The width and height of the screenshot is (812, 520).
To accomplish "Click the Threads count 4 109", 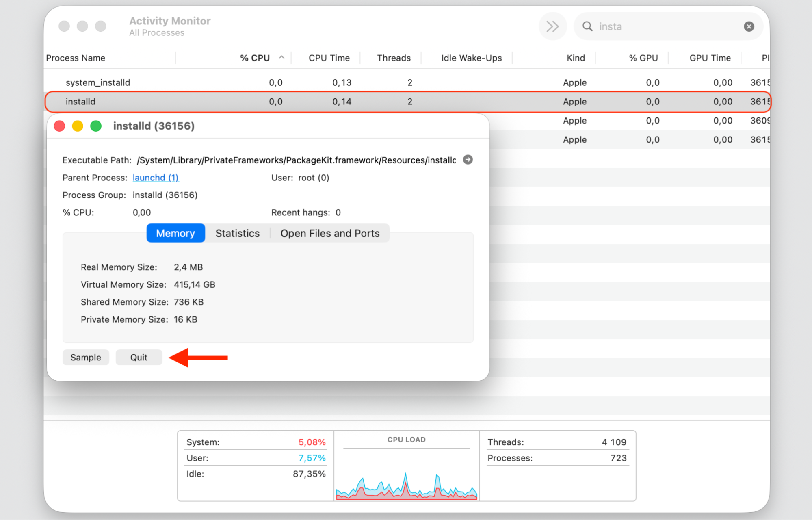I will 614,442.
